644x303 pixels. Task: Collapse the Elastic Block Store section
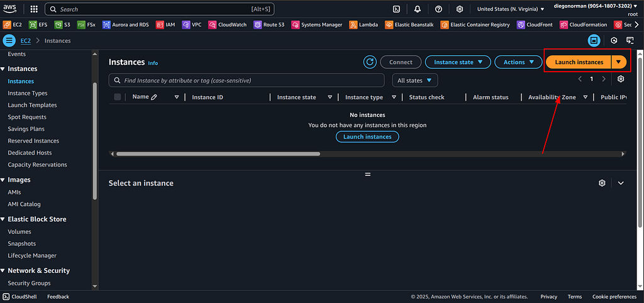click(3, 219)
